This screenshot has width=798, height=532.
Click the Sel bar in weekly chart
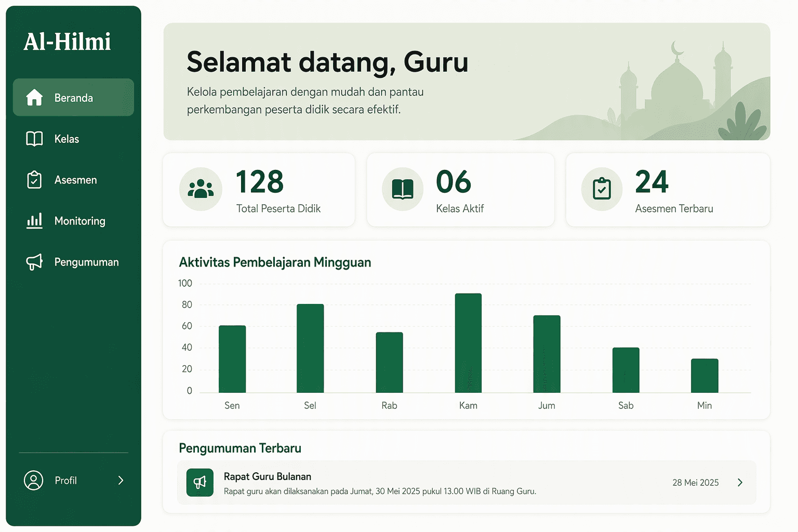click(310, 348)
